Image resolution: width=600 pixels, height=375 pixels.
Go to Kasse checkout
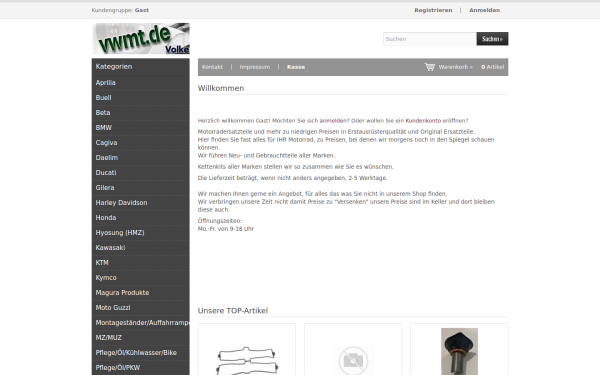pos(296,67)
